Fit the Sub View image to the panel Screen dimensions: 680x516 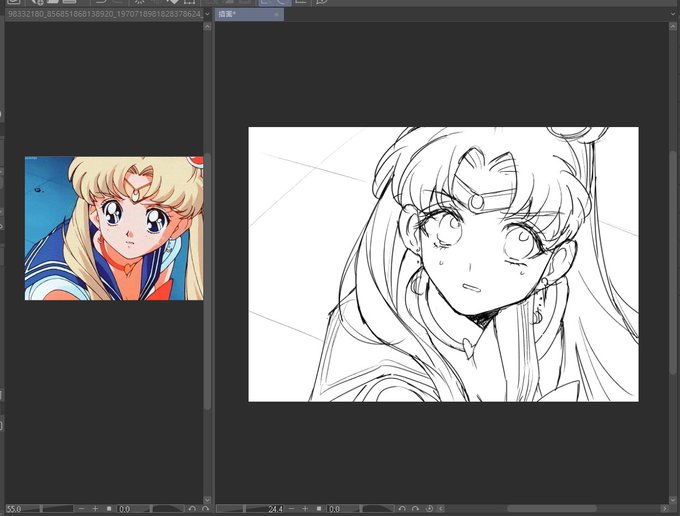109,509
